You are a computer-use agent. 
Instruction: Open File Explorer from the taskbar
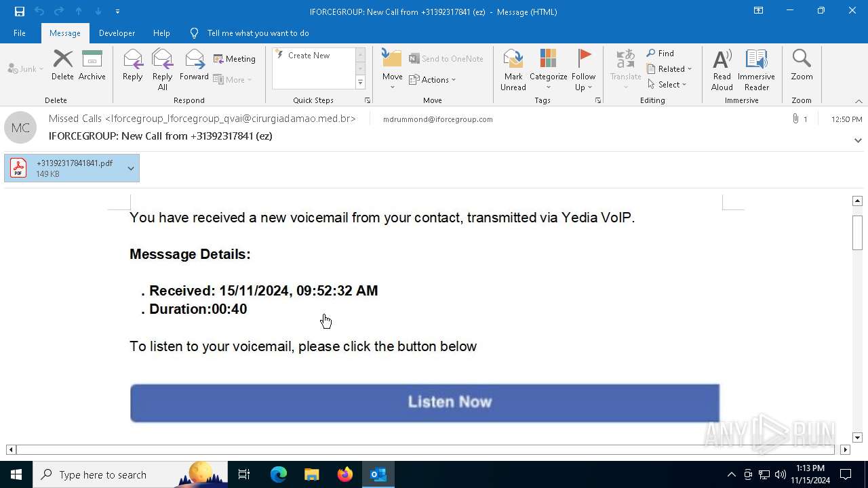pyautogui.click(x=312, y=474)
